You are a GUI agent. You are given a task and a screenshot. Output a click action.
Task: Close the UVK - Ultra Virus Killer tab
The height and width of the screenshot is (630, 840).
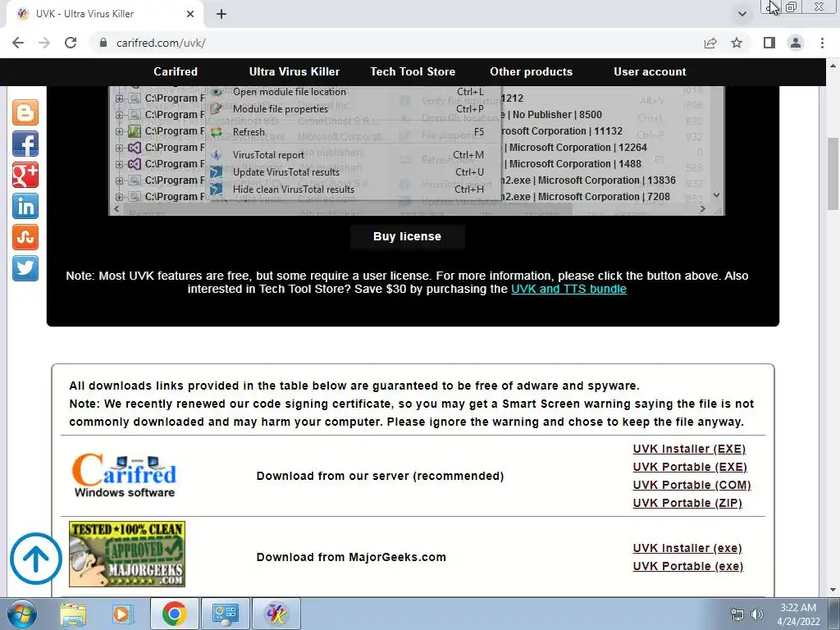(190, 14)
